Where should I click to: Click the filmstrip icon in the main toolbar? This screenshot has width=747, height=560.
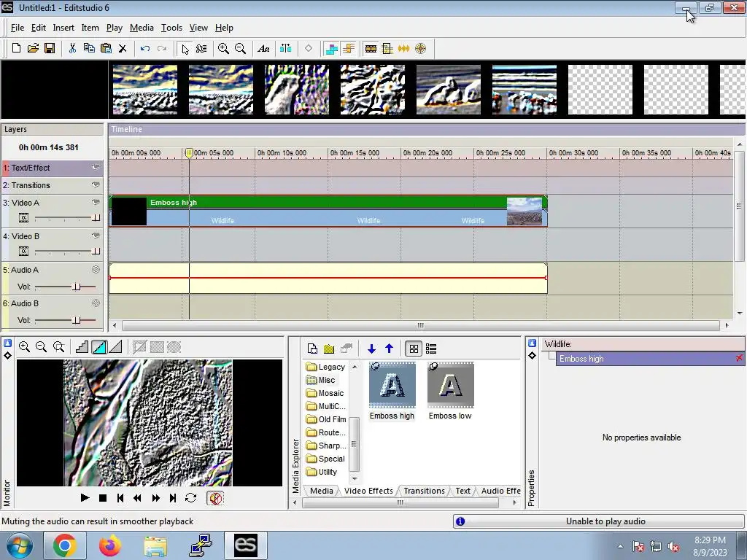(x=371, y=49)
